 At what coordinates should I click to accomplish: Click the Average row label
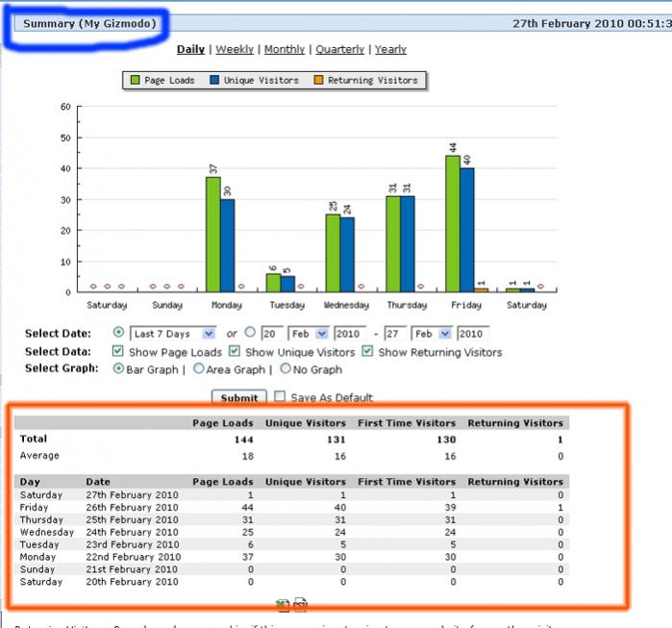(39, 455)
